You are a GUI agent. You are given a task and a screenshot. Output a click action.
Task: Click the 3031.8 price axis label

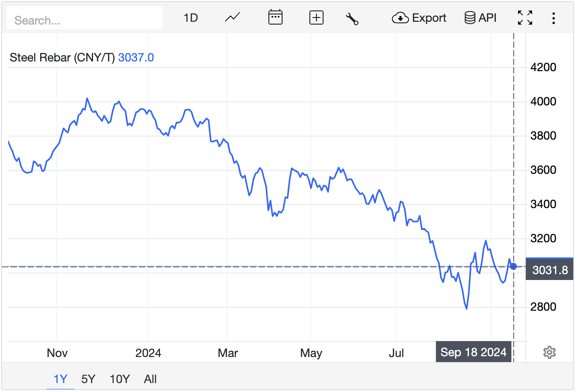point(550,270)
